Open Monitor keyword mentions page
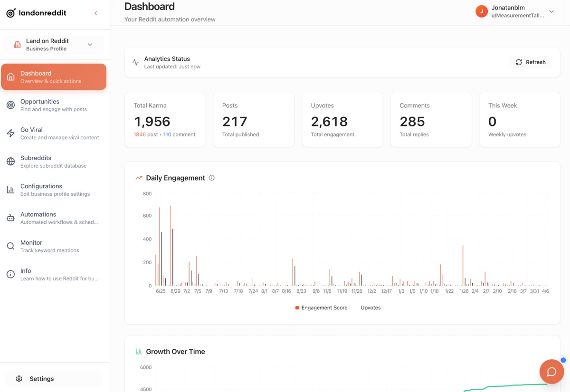Image resolution: width=570 pixels, height=392 pixels. point(54,246)
